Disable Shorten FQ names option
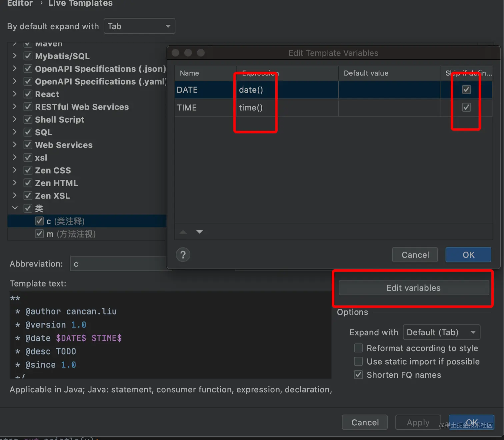Viewport: 504px width, 440px height. point(358,375)
